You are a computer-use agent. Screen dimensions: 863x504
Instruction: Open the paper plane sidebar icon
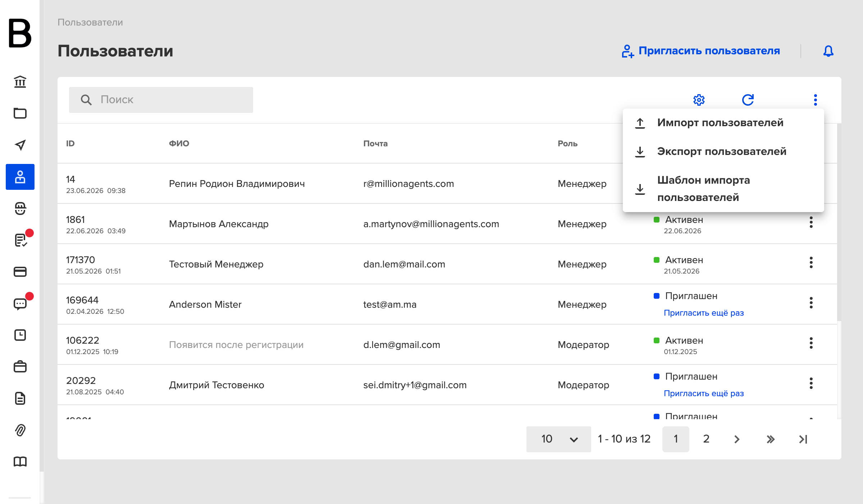click(20, 145)
